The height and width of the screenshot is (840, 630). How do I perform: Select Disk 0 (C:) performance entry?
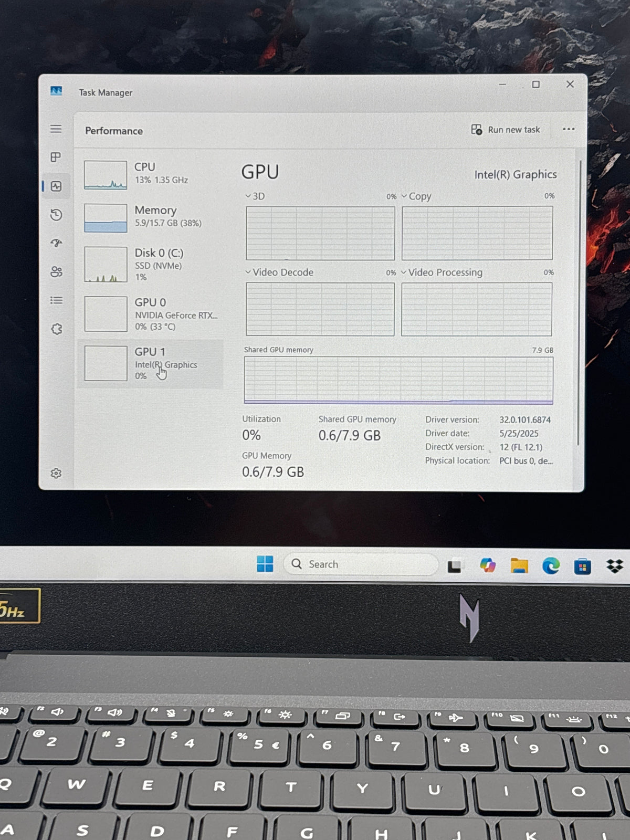(151, 265)
